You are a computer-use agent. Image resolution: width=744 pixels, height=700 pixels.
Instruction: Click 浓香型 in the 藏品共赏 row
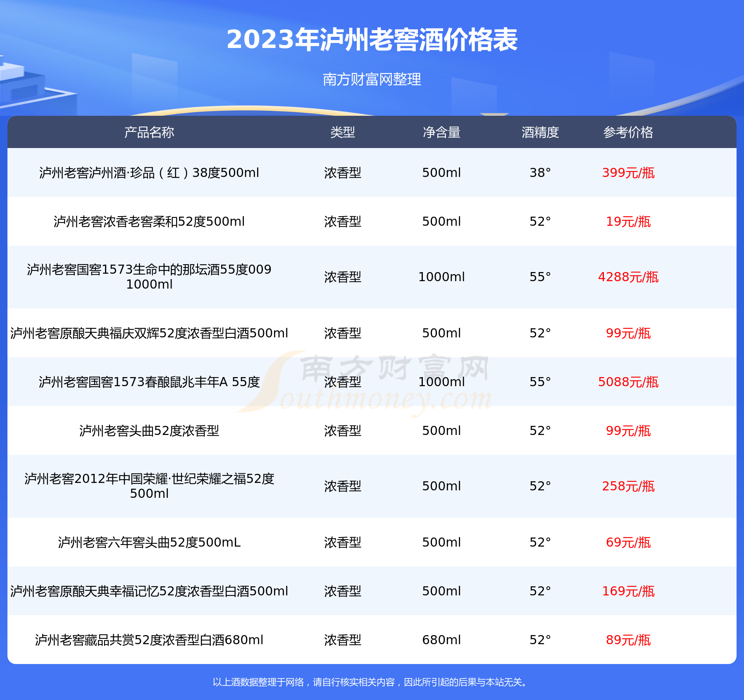(x=343, y=640)
